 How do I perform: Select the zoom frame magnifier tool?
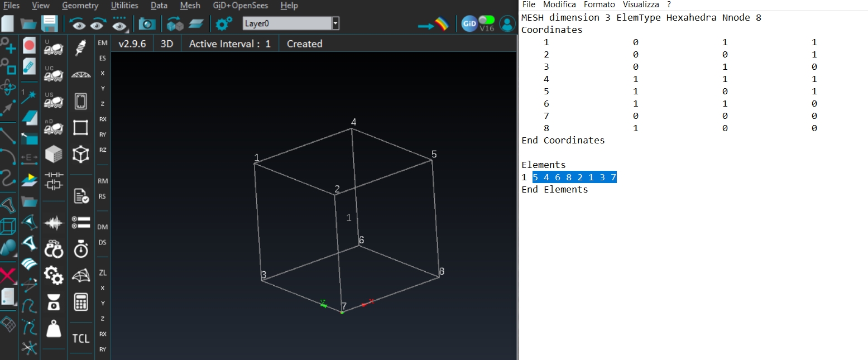8,67
